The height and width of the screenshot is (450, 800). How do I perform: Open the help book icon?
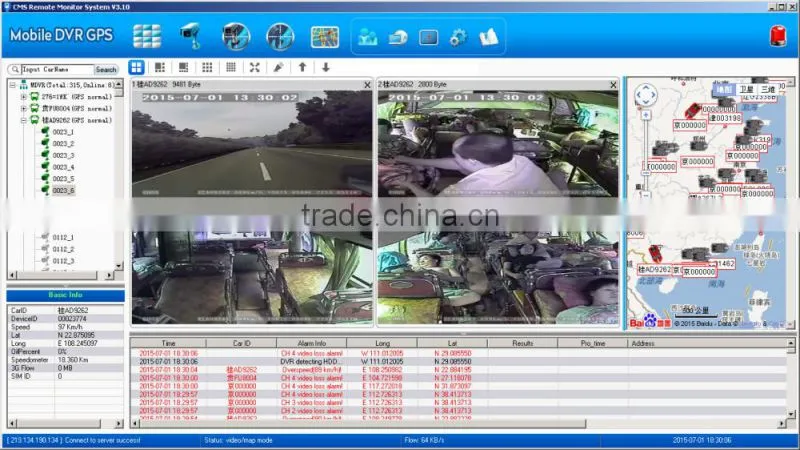click(x=488, y=37)
